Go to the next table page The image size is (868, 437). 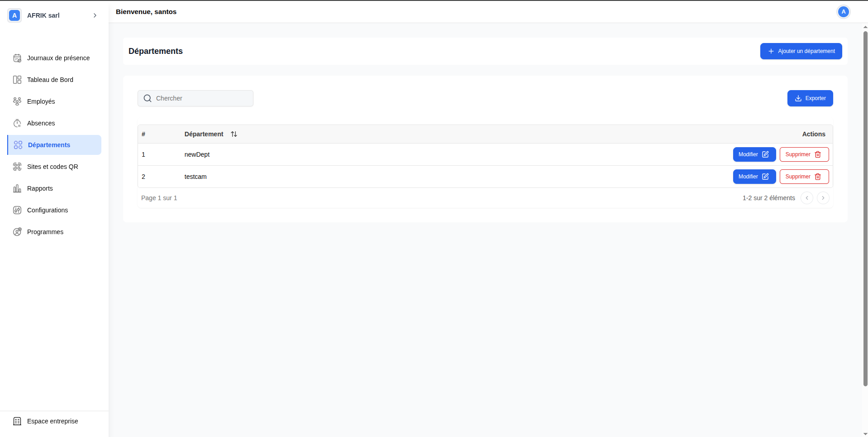click(x=823, y=198)
